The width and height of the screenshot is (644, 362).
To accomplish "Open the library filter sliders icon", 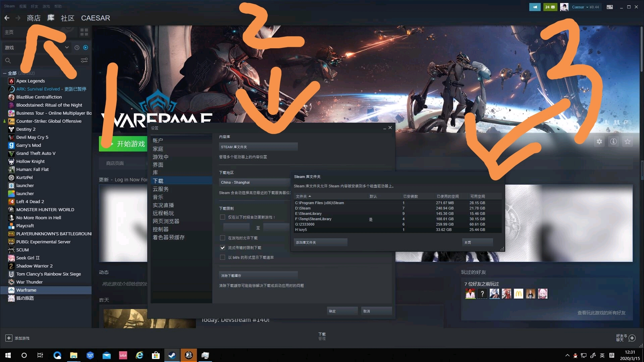I will [x=84, y=60].
